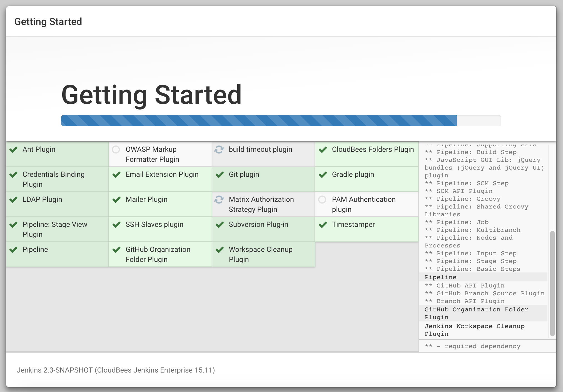Click the checkmark next to SSH Slaves plugin
Screen dimensions: 563x392
click(x=116, y=225)
